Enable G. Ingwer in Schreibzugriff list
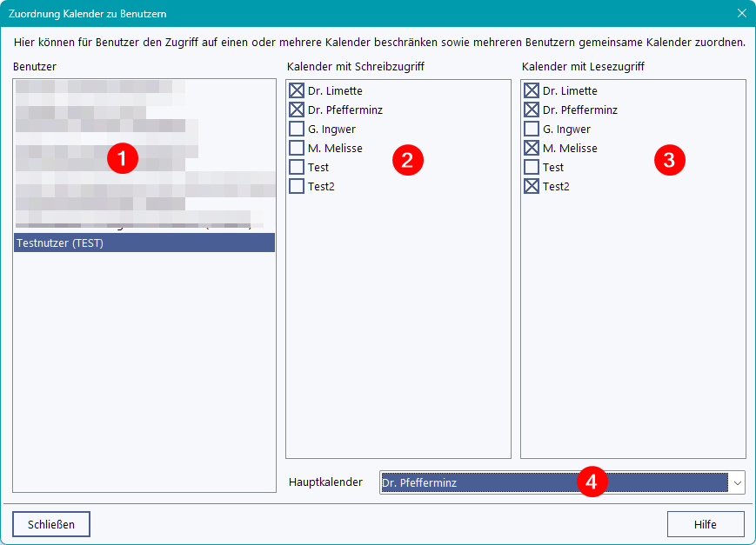The height and width of the screenshot is (545, 756). 297,129
